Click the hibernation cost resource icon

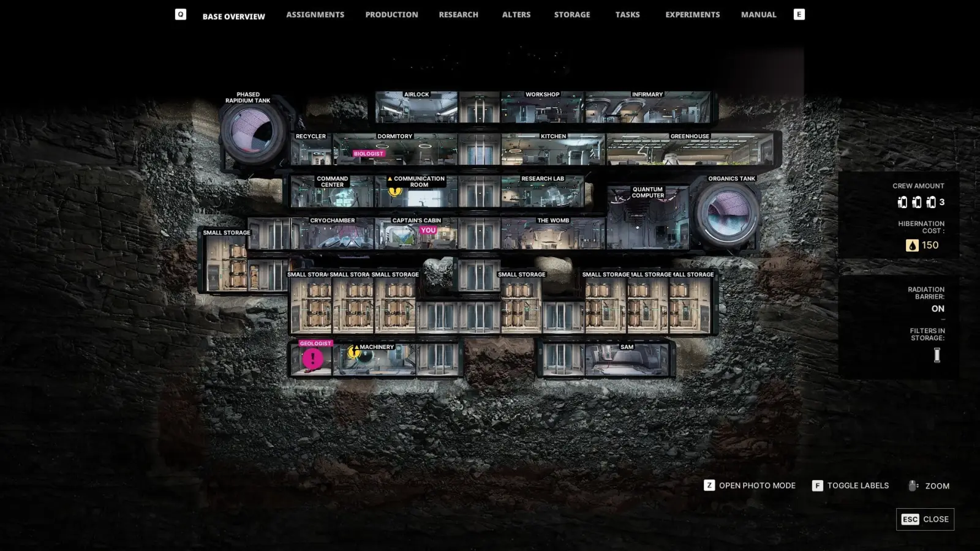(912, 246)
